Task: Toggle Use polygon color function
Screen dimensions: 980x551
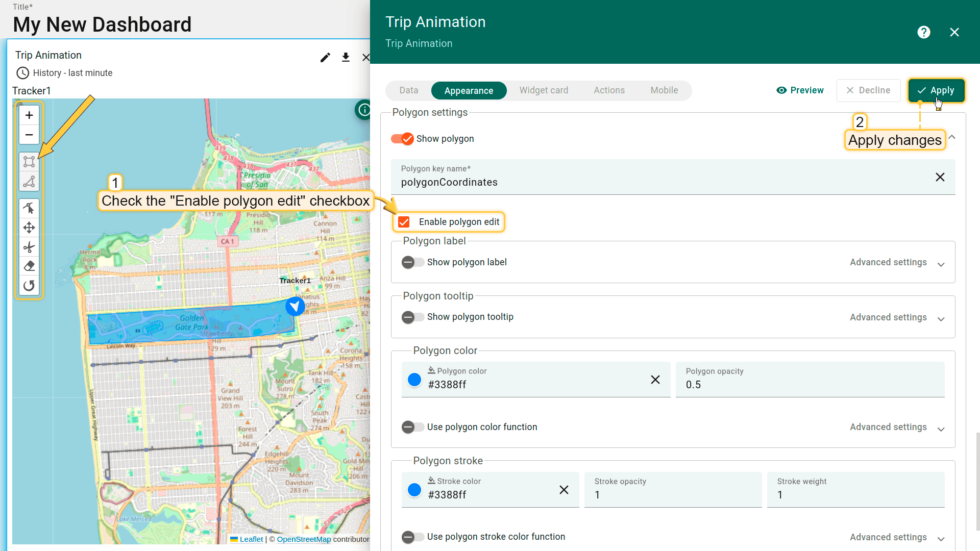Action: coord(412,427)
